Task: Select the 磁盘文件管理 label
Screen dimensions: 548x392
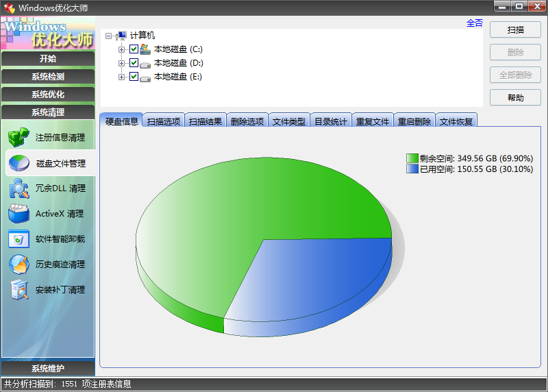Action: click(61, 163)
